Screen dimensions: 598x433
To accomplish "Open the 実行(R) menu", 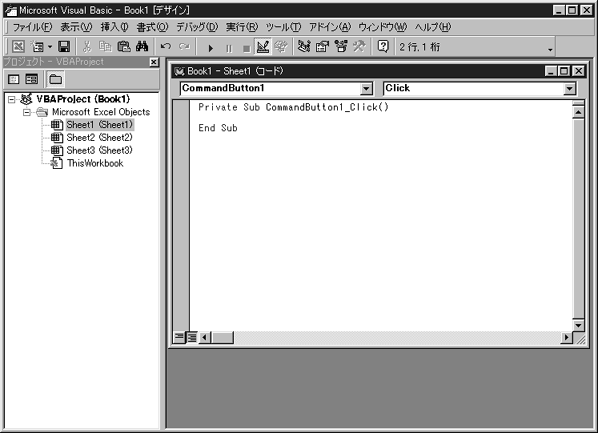I will click(241, 27).
